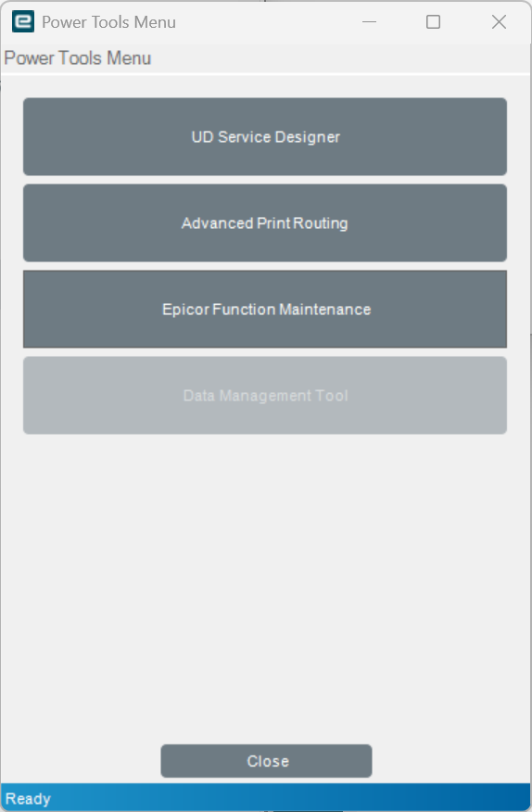
Task: Click the window title text in title bar
Action: pos(108,22)
